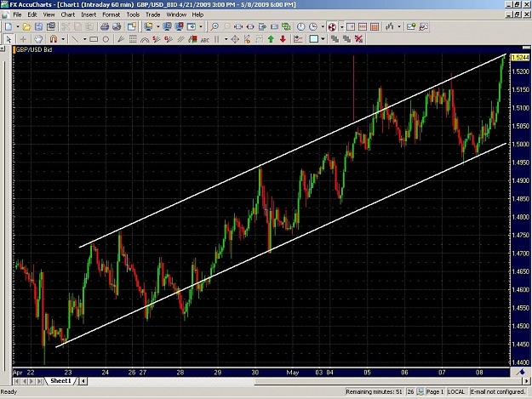Open the Chart menu
Image resolution: width=532 pixels, height=399 pixels.
coord(68,14)
